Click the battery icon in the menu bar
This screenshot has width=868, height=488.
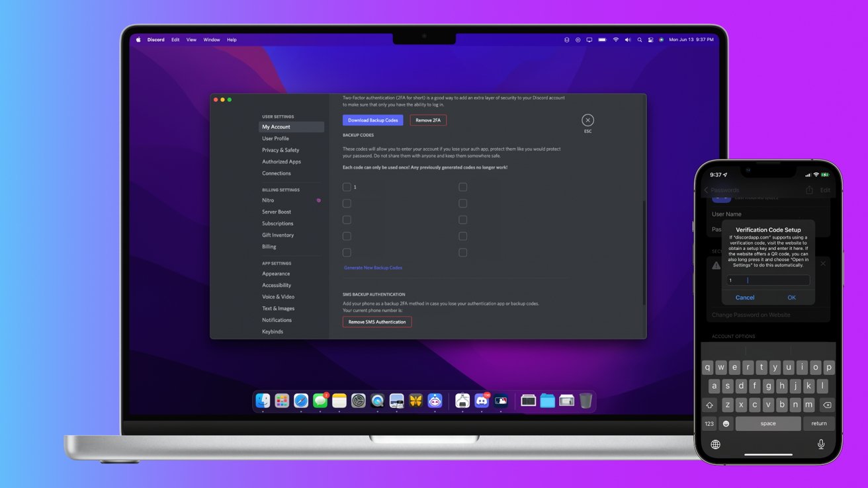(602, 40)
